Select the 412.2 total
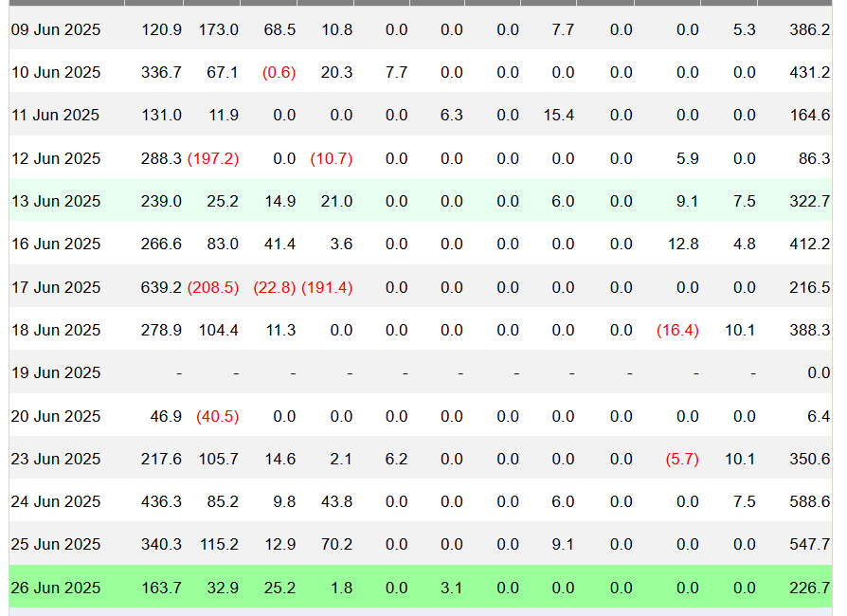The width and height of the screenshot is (847, 616). point(810,244)
